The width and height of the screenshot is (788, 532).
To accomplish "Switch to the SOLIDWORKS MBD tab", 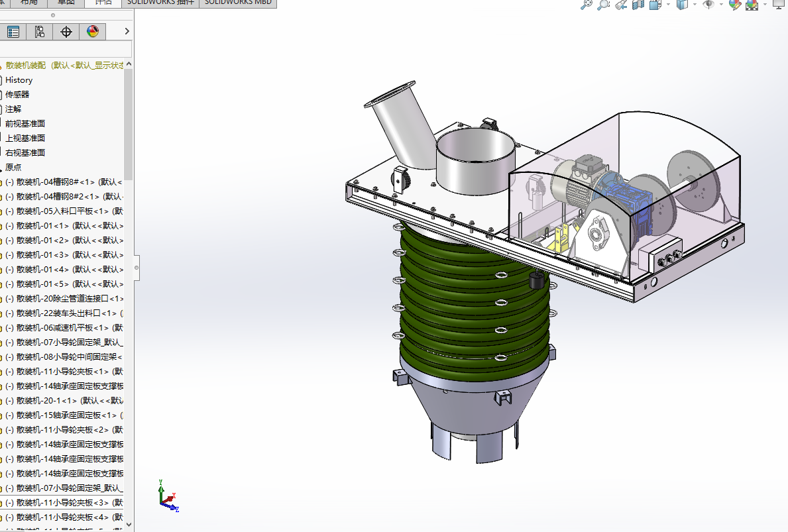I will [238, 3].
